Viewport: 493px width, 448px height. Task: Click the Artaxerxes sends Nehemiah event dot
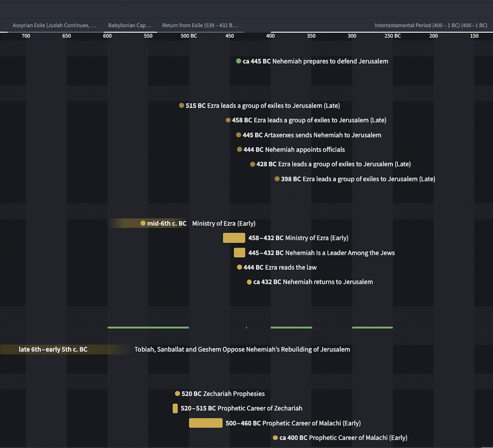point(239,135)
